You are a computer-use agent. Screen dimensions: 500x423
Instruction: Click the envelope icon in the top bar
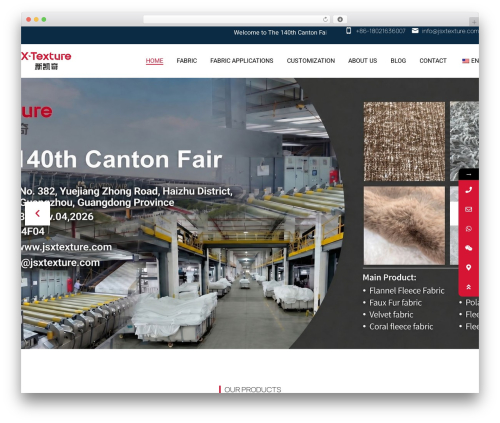(x=415, y=31)
